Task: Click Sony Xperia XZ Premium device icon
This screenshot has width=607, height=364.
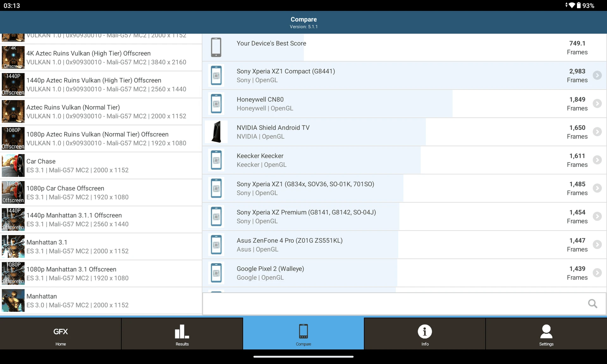Action: click(x=216, y=216)
